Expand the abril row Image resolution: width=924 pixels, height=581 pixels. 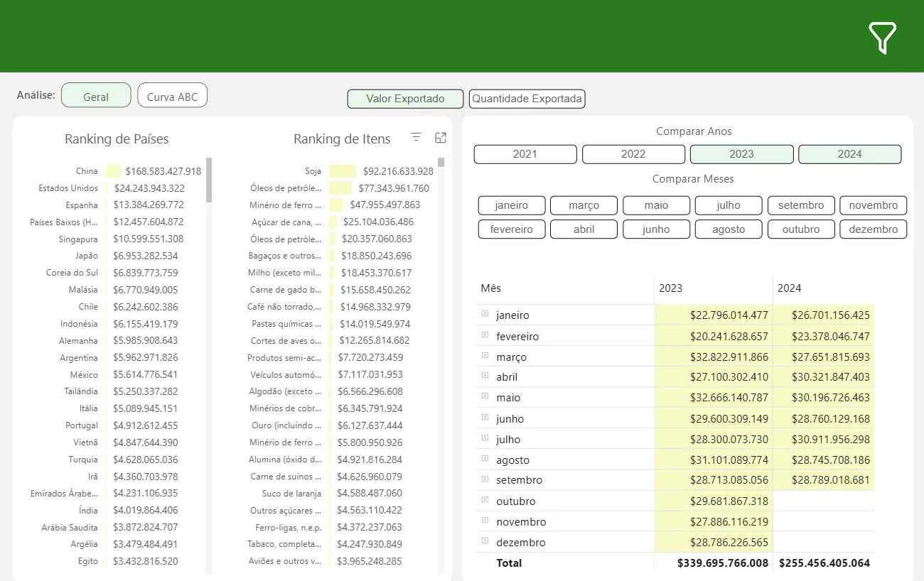(485, 376)
